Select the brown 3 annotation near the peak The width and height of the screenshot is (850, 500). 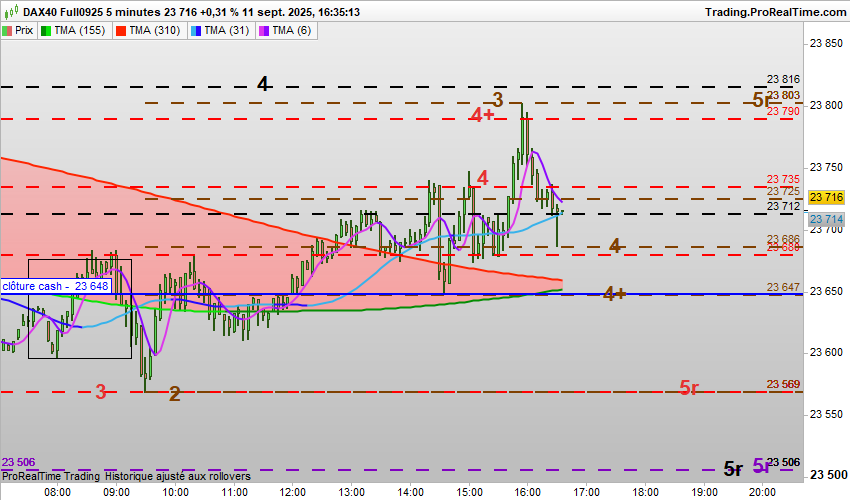click(x=498, y=100)
